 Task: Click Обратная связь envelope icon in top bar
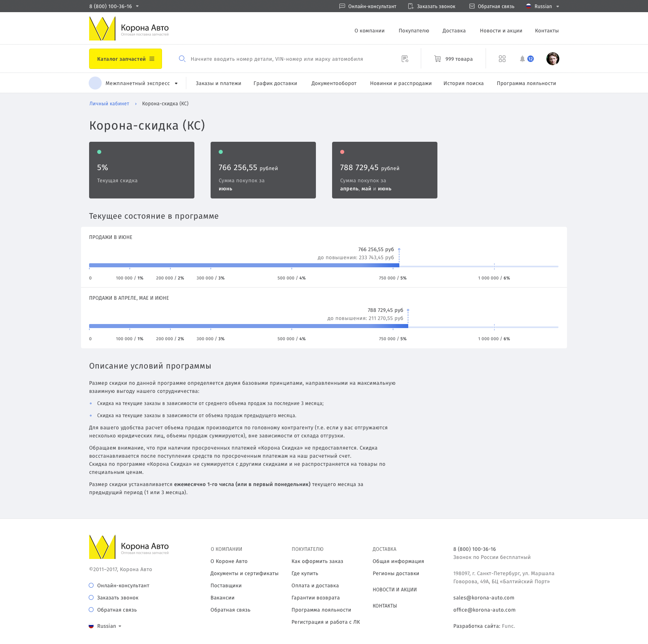click(472, 6)
